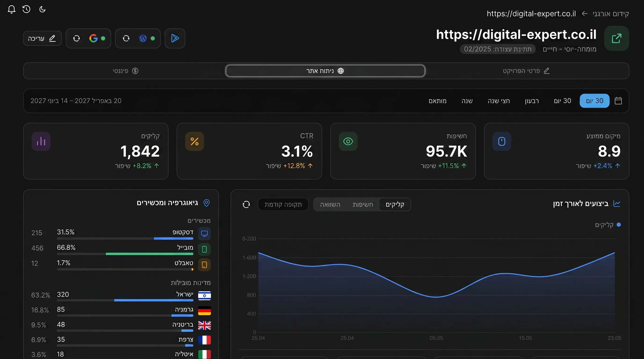The height and width of the screenshot is (359, 644).
Task: Click the מובייל green progress bar
Action: click(x=150, y=254)
